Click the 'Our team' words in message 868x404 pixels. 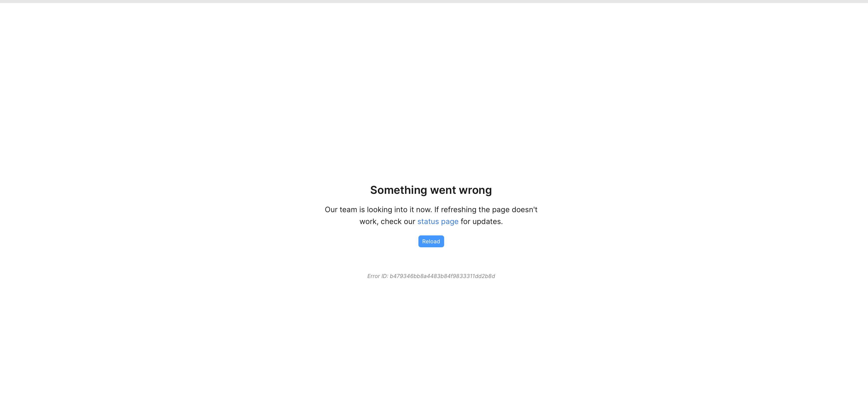tap(341, 210)
